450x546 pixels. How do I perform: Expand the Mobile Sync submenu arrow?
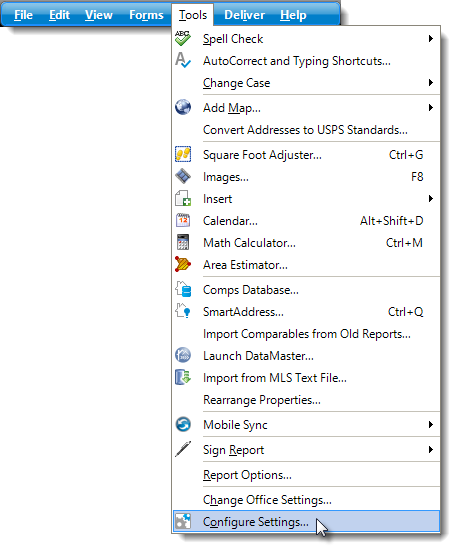(x=431, y=424)
